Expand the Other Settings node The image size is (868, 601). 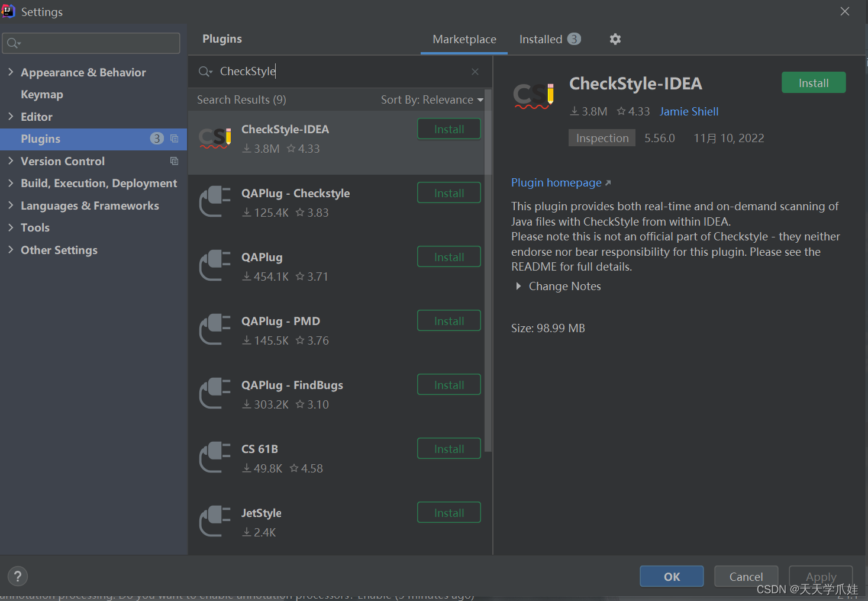tap(11, 249)
